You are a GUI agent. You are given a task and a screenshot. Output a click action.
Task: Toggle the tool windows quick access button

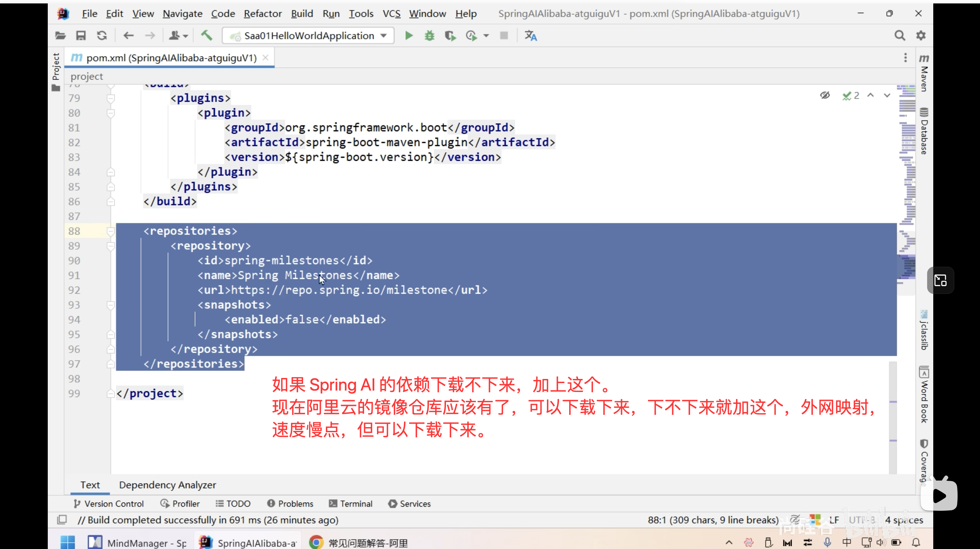click(x=62, y=520)
